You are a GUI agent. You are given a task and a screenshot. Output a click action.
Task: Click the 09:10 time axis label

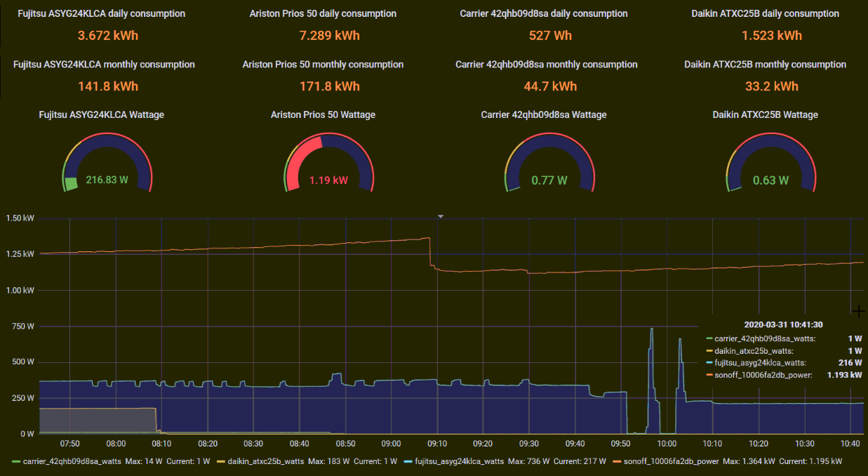(436, 444)
